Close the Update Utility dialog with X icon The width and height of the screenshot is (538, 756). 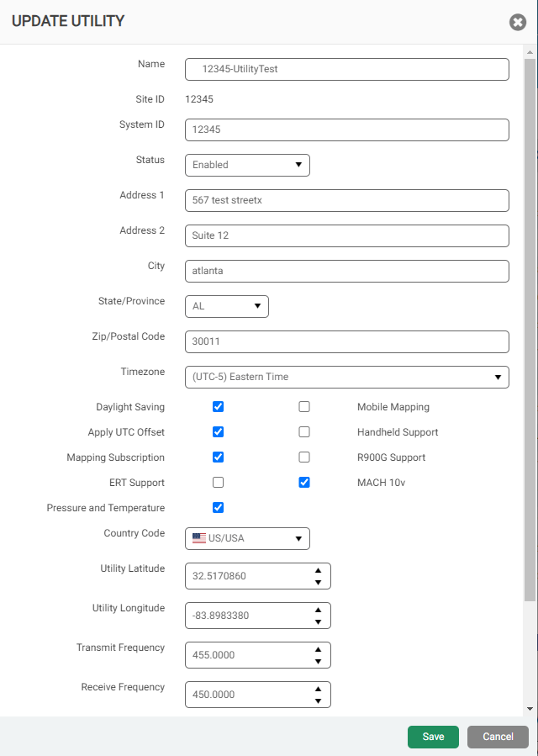[x=517, y=22]
